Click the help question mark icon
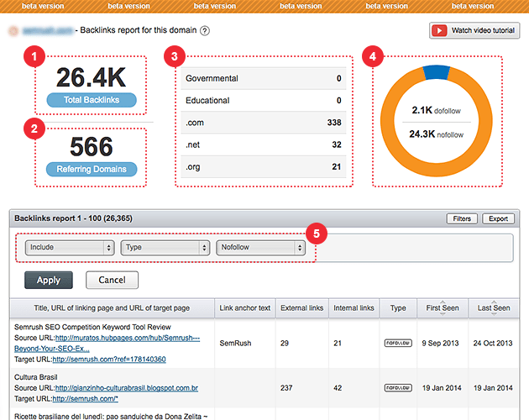This screenshot has width=529, height=420. [x=205, y=31]
